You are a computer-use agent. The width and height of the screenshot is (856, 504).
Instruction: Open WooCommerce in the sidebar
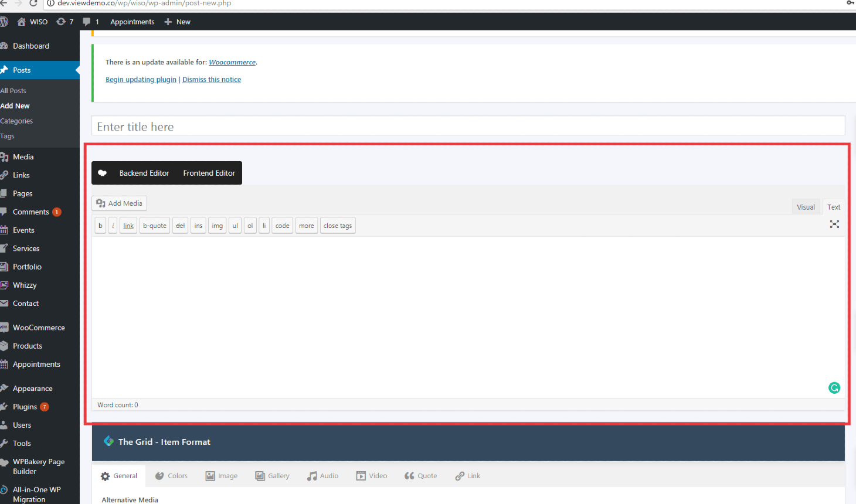40,328
